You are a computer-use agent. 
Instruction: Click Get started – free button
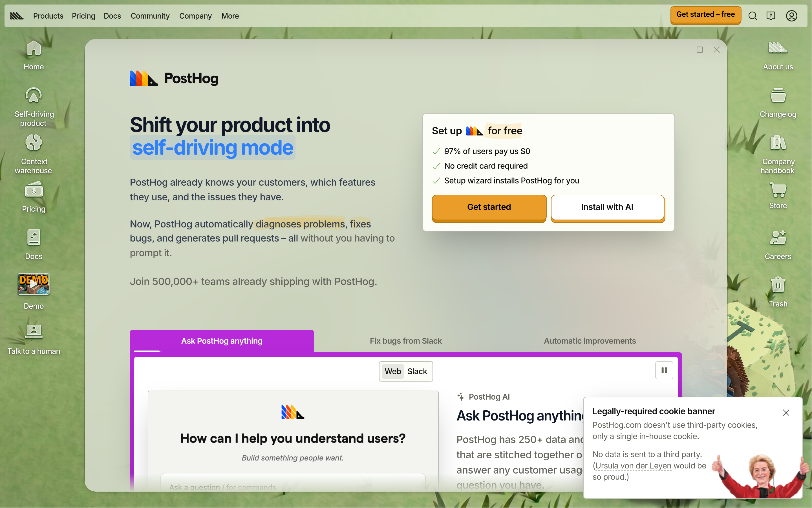tap(706, 15)
